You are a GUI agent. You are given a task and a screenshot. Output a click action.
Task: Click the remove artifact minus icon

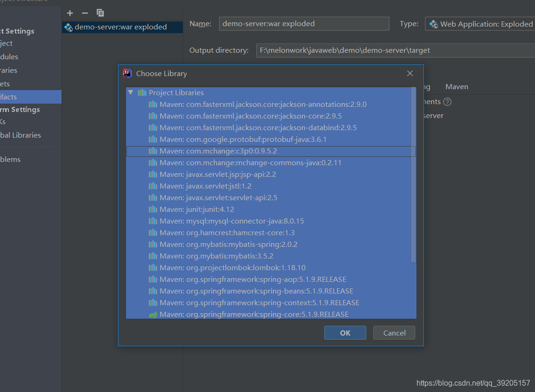(x=85, y=13)
